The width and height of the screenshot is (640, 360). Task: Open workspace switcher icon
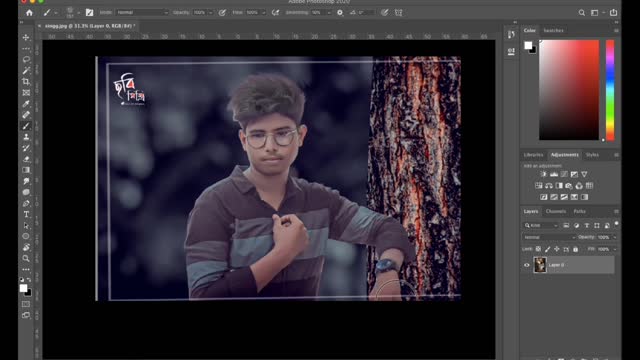point(595,13)
